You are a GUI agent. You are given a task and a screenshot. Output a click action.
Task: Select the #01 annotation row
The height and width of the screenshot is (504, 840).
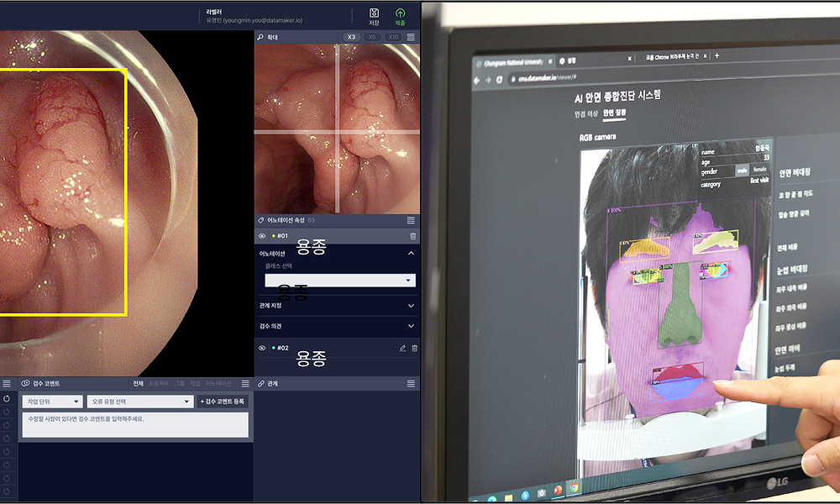pos(337,236)
